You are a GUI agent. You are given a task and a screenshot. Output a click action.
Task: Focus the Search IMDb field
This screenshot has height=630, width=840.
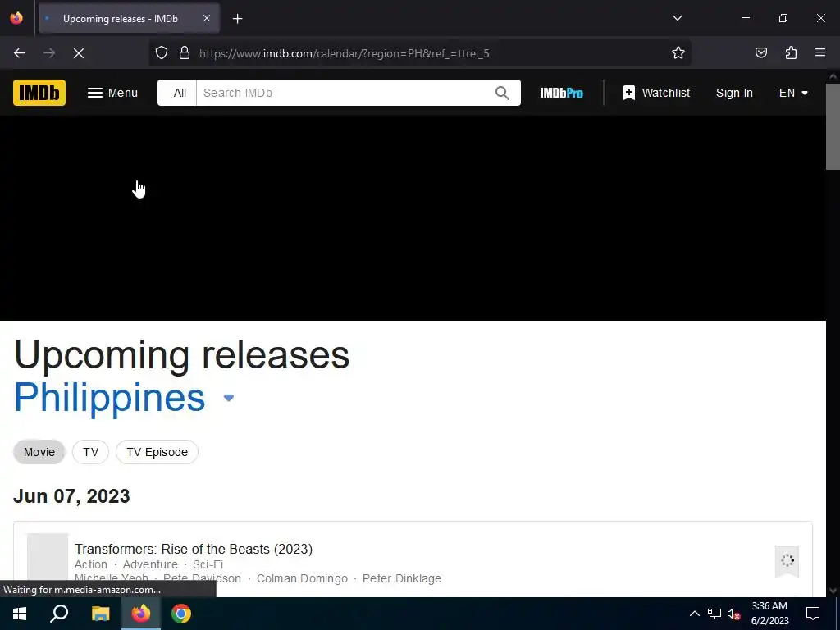(x=343, y=93)
